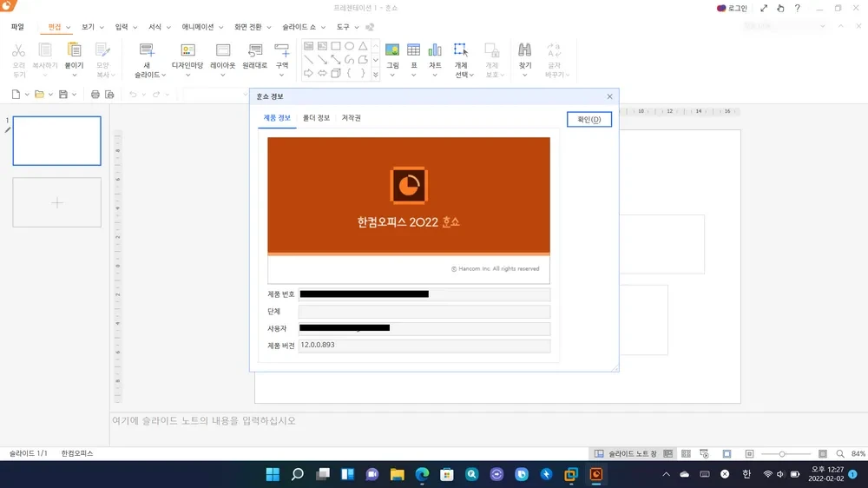
Task: Open Microsoft Edge from taskbar
Action: (422, 474)
